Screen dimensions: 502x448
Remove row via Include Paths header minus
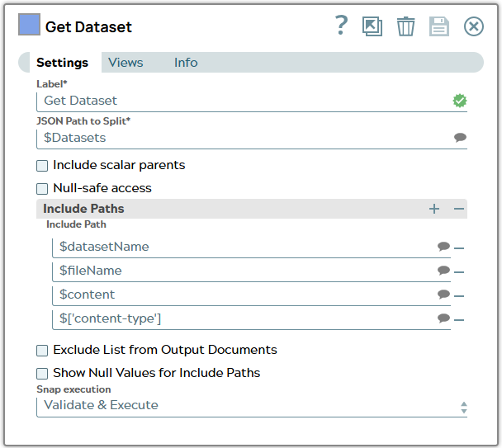click(459, 209)
